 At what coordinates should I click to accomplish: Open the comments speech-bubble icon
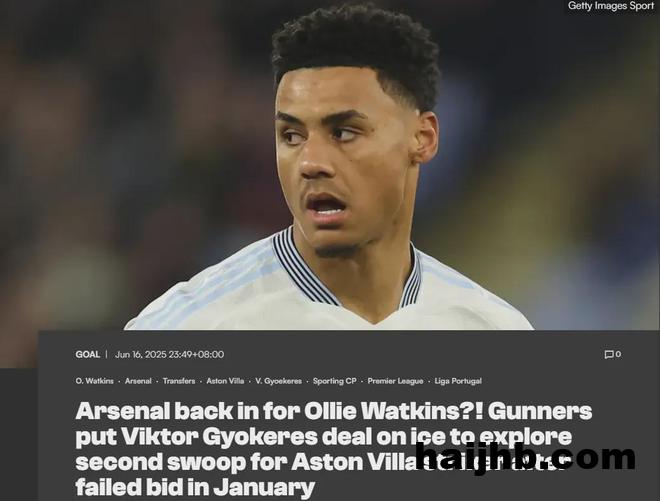point(609,354)
